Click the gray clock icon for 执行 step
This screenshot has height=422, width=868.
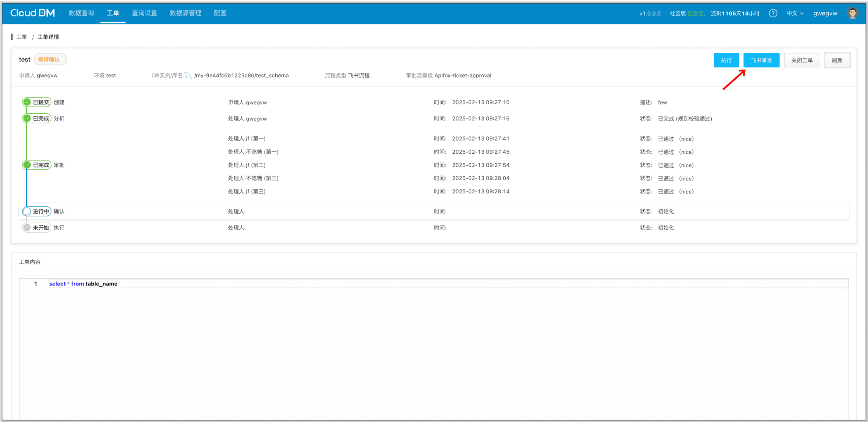coord(27,228)
